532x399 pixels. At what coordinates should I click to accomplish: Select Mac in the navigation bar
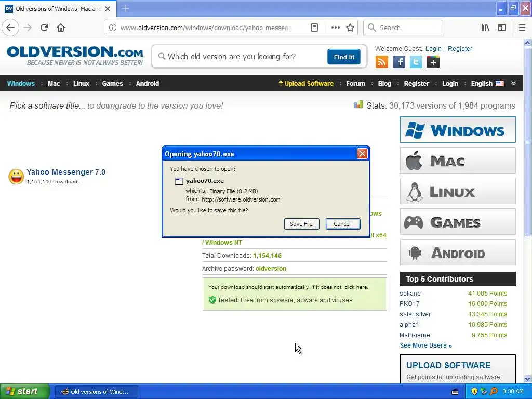pos(54,84)
